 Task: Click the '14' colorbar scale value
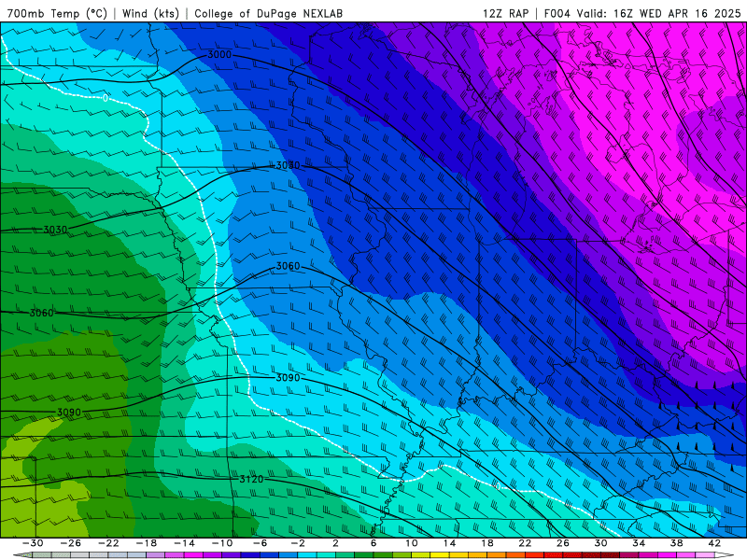(x=449, y=543)
